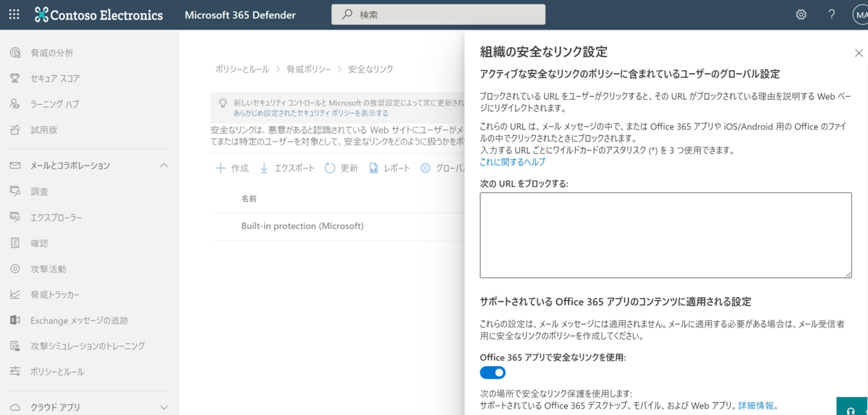Click the feedback button at bottom right
This screenshot has width=868, height=415.
coord(852,406)
